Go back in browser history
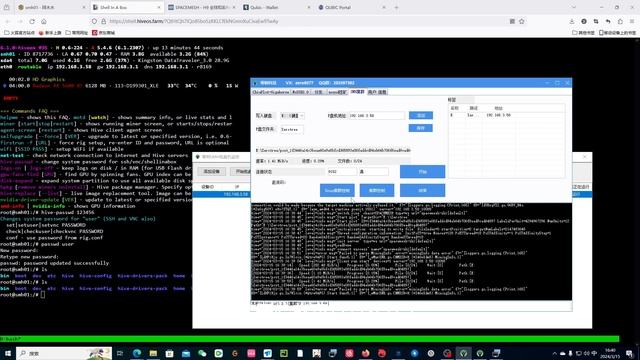Screen dimensions: 640x360 [8, 21]
